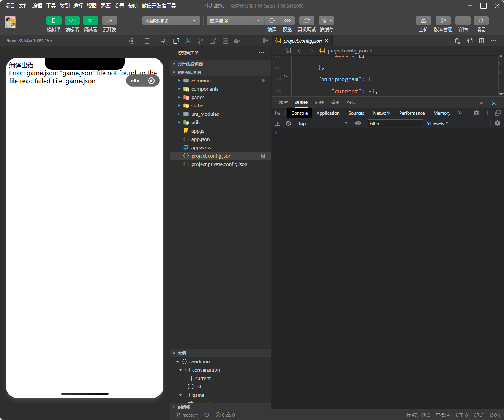Image resolution: width=504 pixels, height=420 pixels.
Task: Select the Explorer files icon in sidebar
Action: click(176, 41)
